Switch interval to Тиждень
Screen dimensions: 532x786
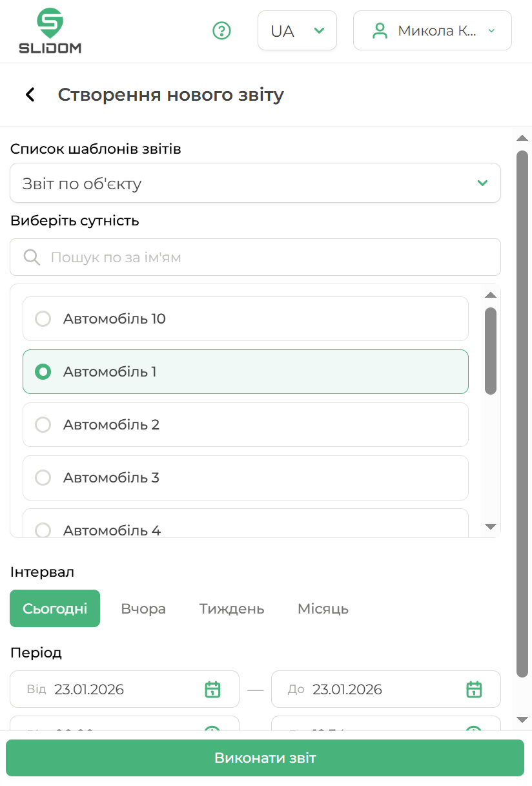coord(231,608)
